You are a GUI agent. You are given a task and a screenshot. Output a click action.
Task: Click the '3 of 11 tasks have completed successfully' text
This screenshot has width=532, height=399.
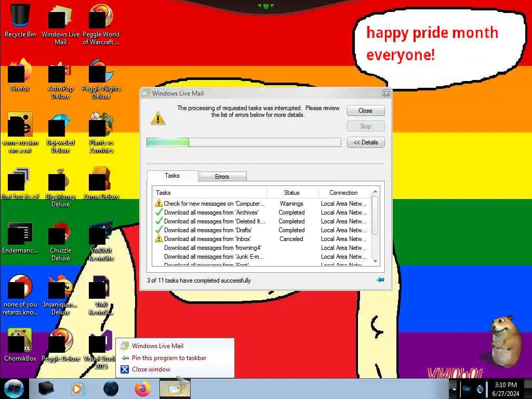pyautogui.click(x=199, y=281)
